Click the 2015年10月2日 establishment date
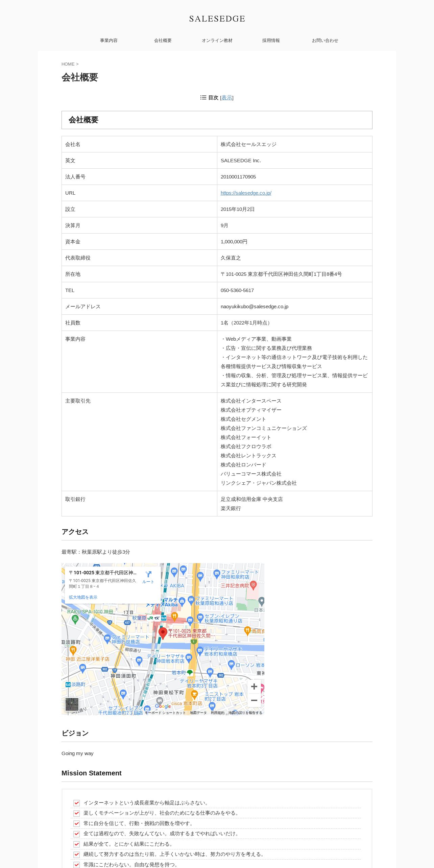This screenshot has width=434, height=868. (x=238, y=209)
